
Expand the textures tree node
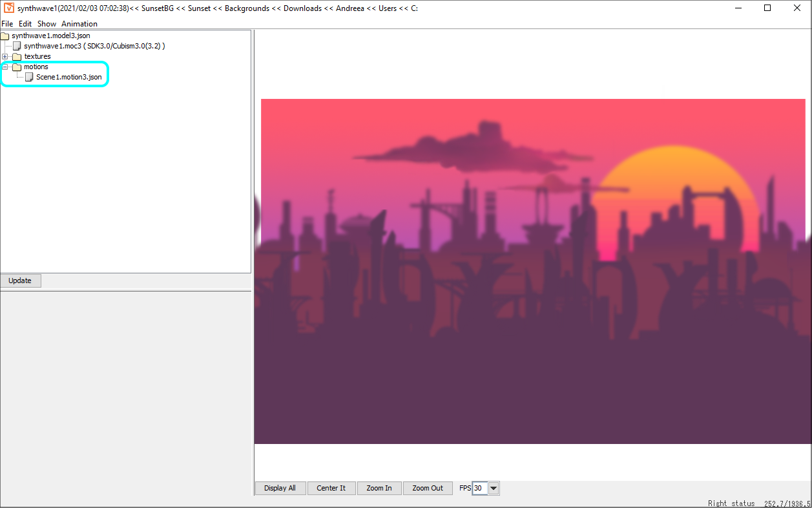(x=5, y=57)
